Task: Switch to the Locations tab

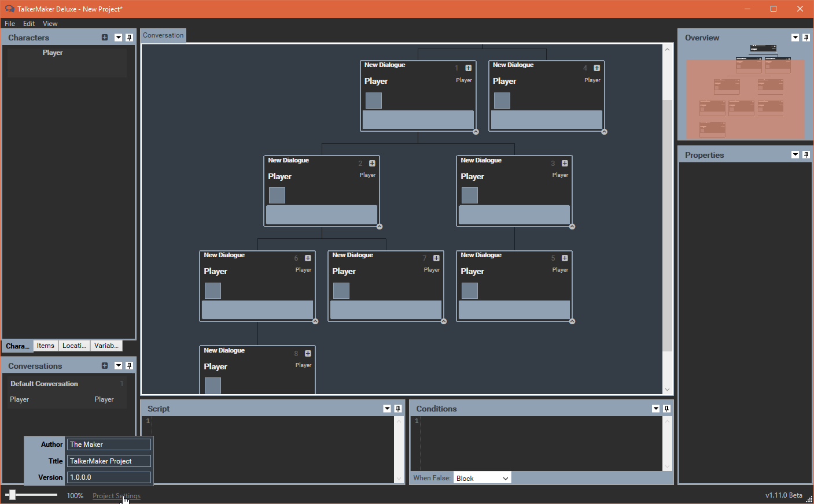Action: (75, 346)
